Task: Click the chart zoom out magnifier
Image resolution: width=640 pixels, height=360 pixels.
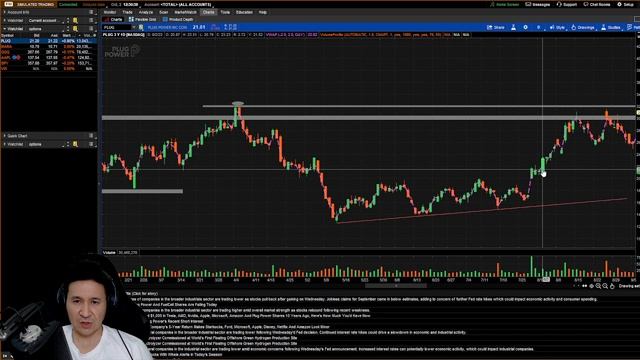Action: pyautogui.click(x=605, y=286)
